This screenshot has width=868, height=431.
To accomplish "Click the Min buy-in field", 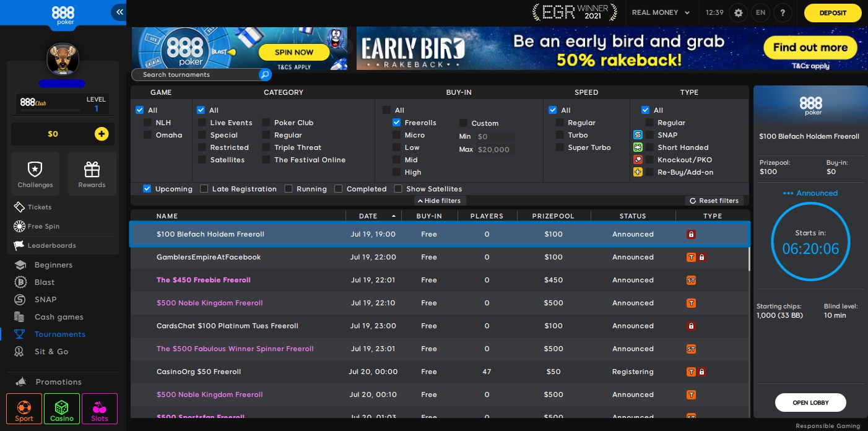I will point(495,136).
